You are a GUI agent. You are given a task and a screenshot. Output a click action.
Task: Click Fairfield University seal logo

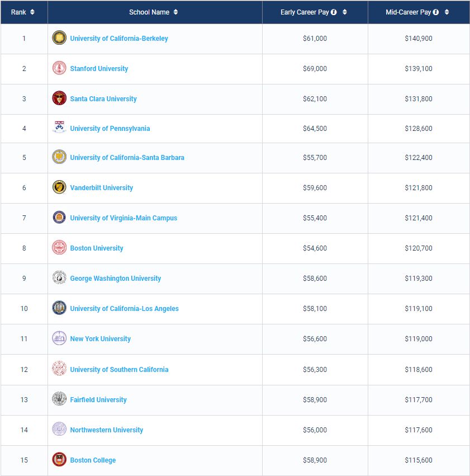(59, 399)
